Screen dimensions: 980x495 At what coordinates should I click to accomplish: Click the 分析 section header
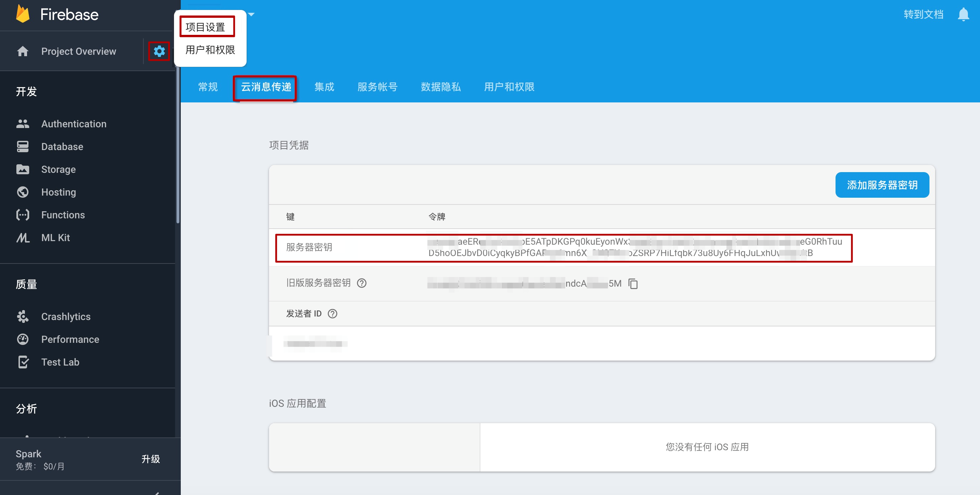(26, 408)
